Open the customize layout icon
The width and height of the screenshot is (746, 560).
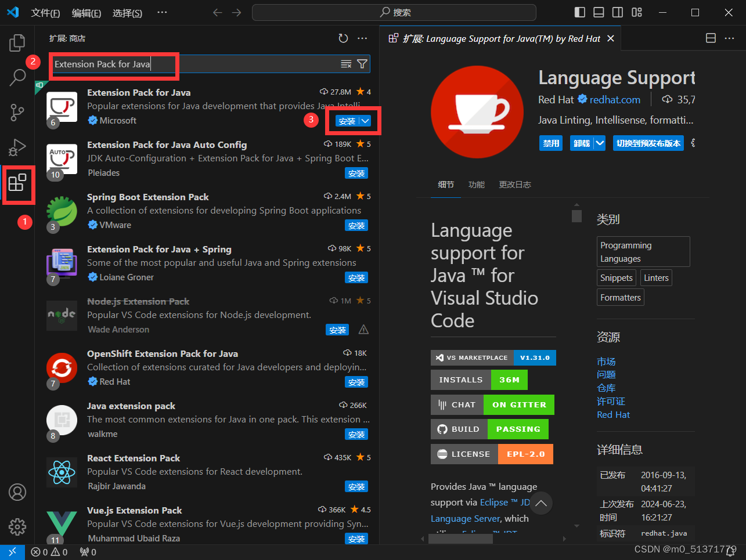pos(637,12)
